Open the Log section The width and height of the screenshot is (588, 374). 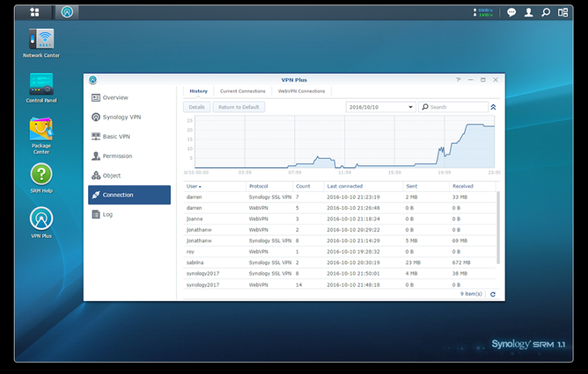click(x=130, y=215)
